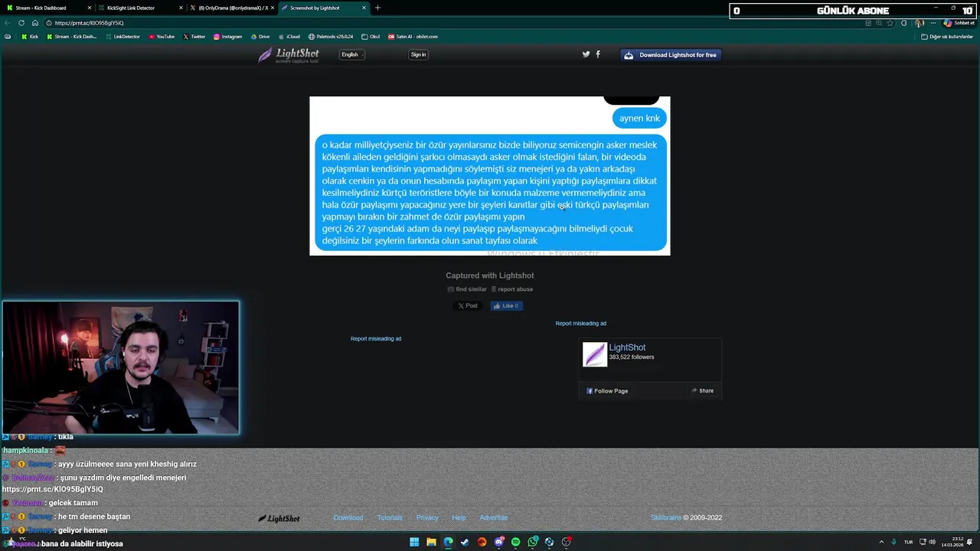Viewport: 980px width, 551px height.
Task: Open the browser profile avatar
Action: 920,23
